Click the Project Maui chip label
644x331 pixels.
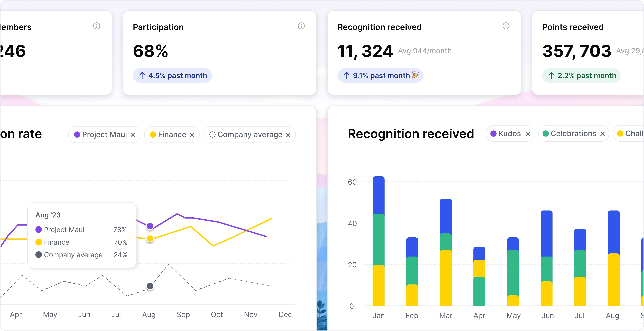click(x=105, y=135)
